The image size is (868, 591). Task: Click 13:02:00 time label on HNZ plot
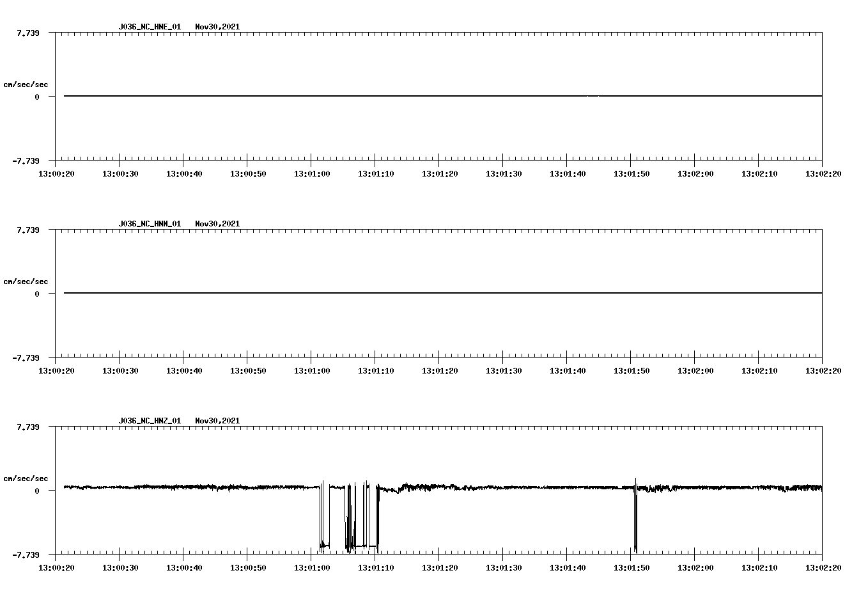tap(695, 567)
